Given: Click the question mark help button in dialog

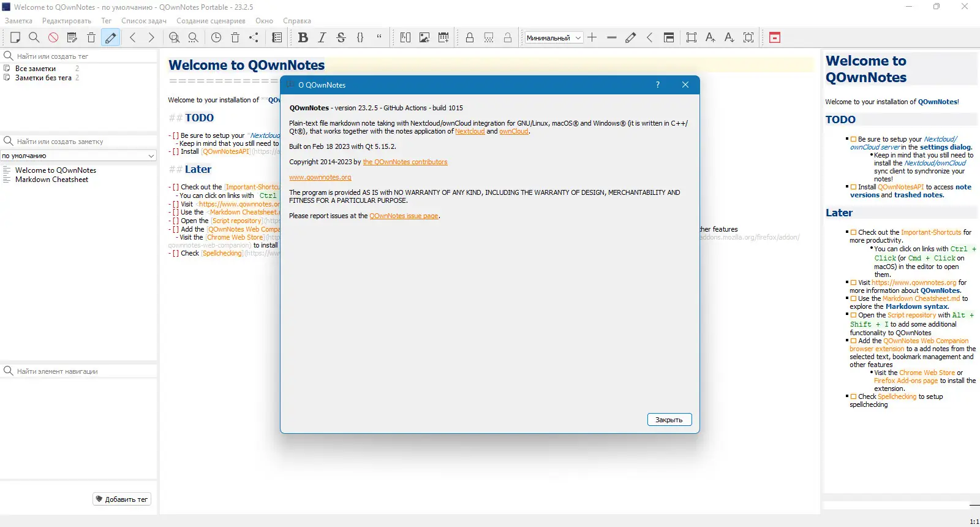Looking at the screenshot, I should point(658,85).
